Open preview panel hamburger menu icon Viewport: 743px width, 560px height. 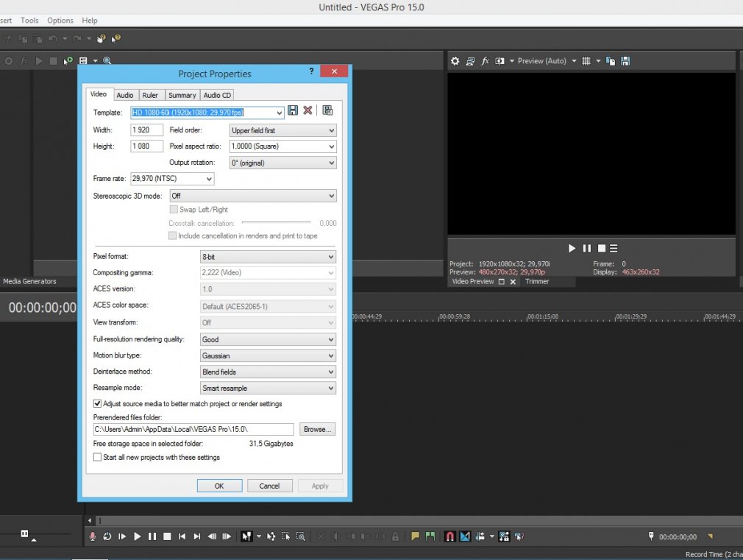click(x=614, y=248)
